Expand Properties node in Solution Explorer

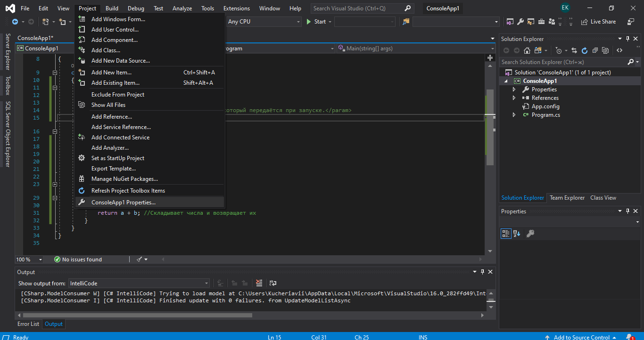[514, 89]
